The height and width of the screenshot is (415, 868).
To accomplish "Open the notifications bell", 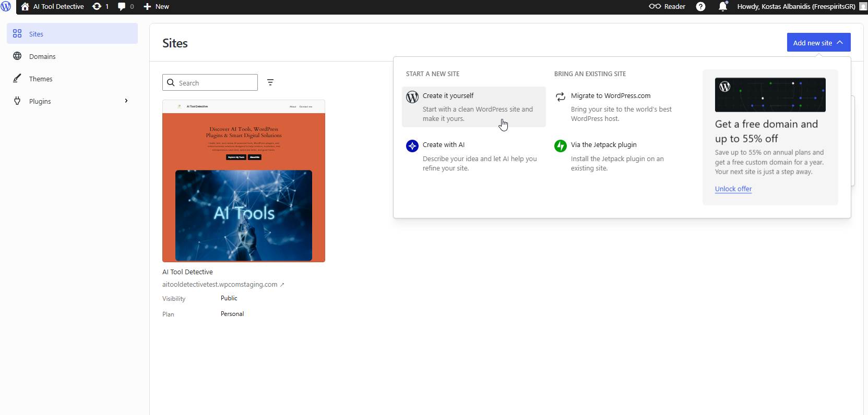I will click(x=723, y=7).
